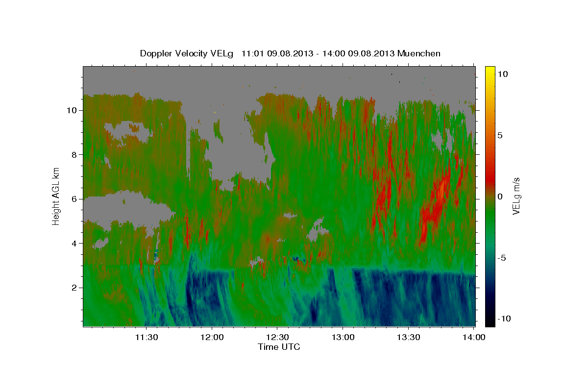
Task: Click the 12:00 time tick label
Action: [x=212, y=337]
